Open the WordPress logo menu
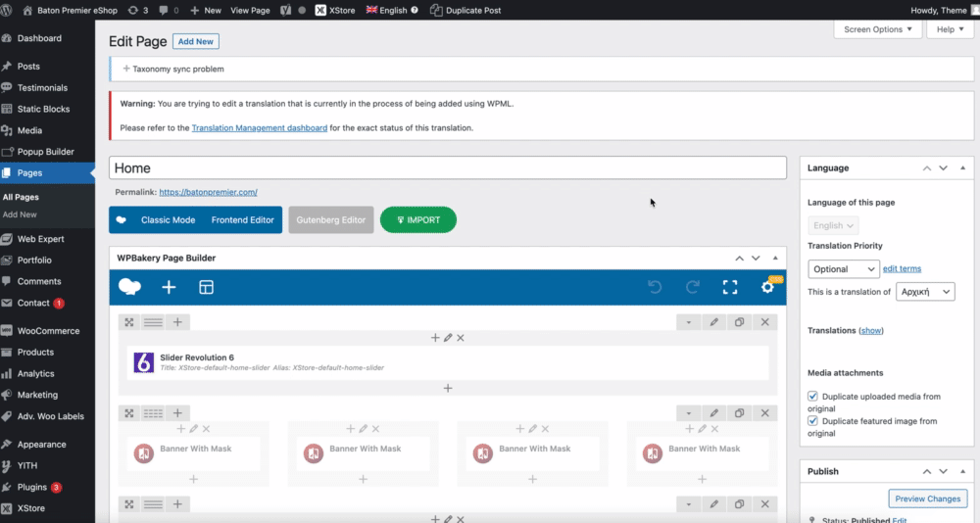The image size is (980, 523). pyautogui.click(x=7, y=10)
